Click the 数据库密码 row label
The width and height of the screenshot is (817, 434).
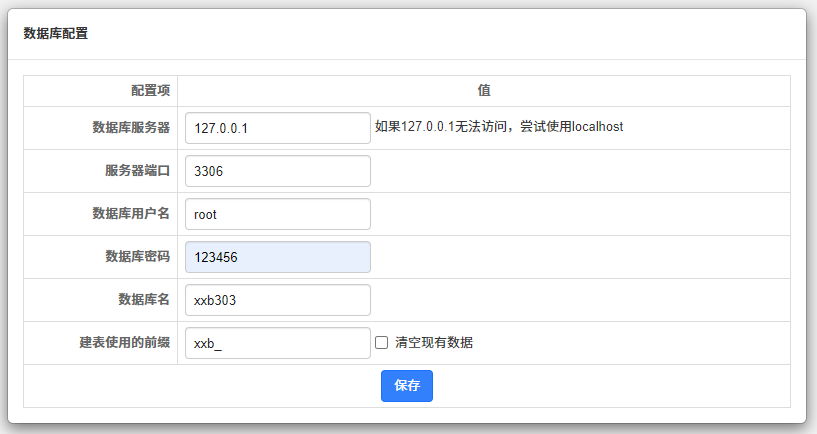pyautogui.click(x=137, y=257)
